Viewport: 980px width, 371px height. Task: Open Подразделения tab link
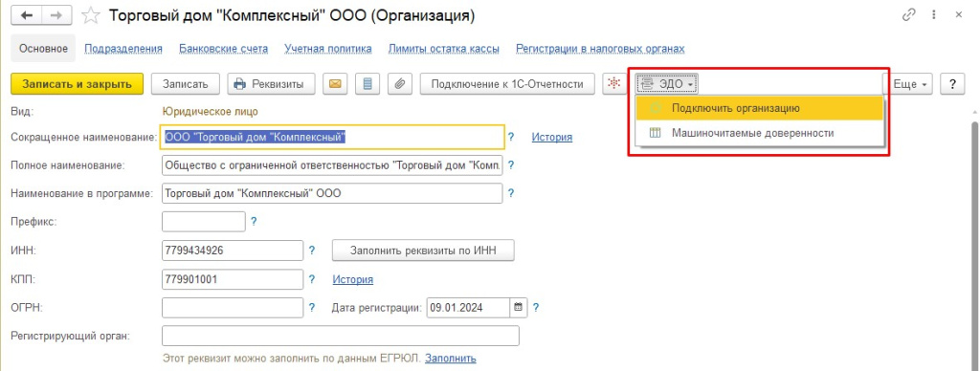[123, 49]
